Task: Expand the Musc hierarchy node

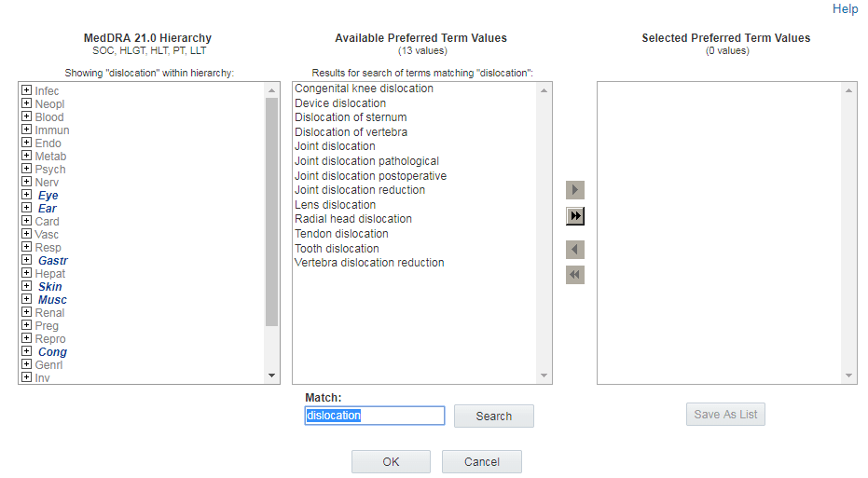Action: pyautogui.click(x=27, y=300)
